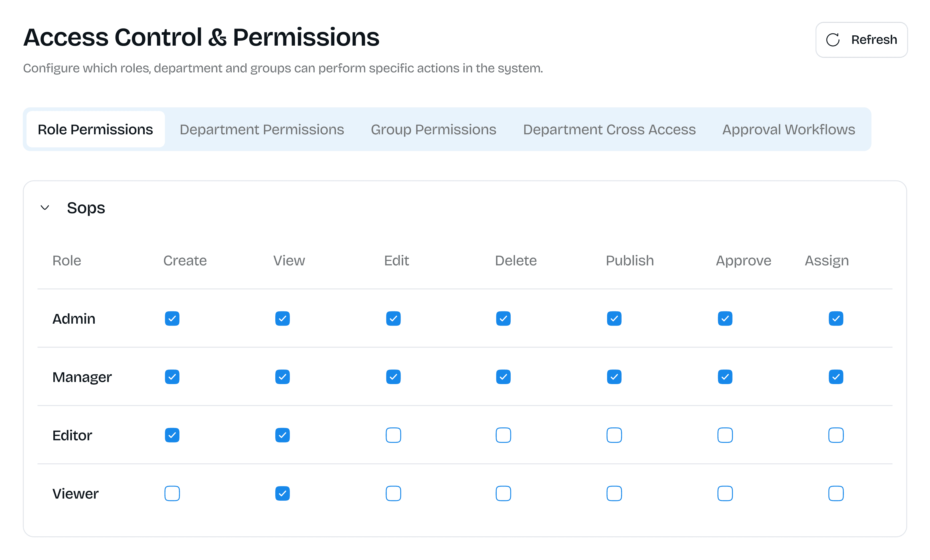The image size is (930, 560).
Task: Uncheck Manager Assign permission
Action: tap(836, 377)
